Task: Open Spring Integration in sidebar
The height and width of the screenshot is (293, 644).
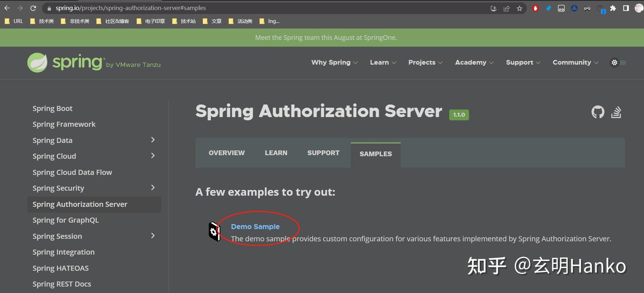Action: [x=64, y=252]
